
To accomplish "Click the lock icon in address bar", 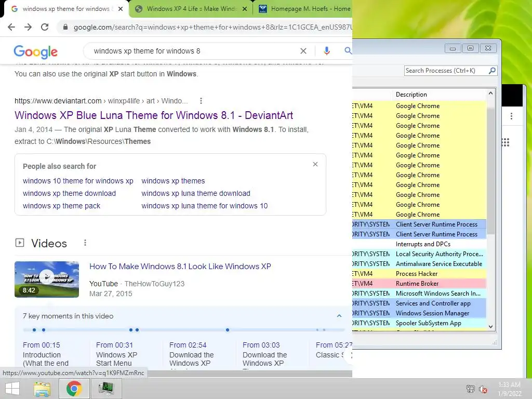I will point(65,27).
